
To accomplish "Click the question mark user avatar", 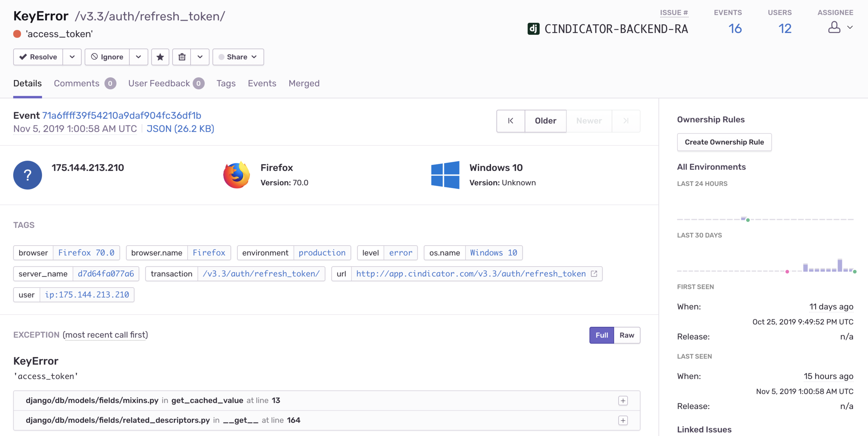I will pyautogui.click(x=27, y=175).
